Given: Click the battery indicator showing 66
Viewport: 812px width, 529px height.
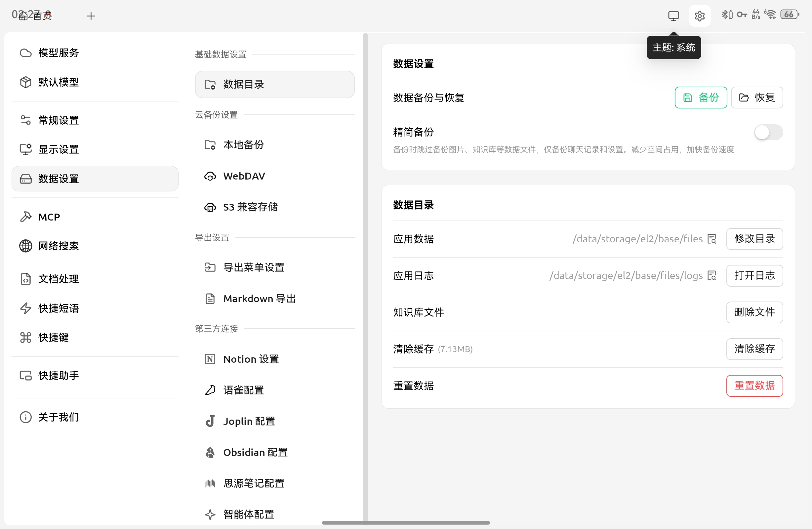Looking at the screenshot, I should [x=790, y=15].
